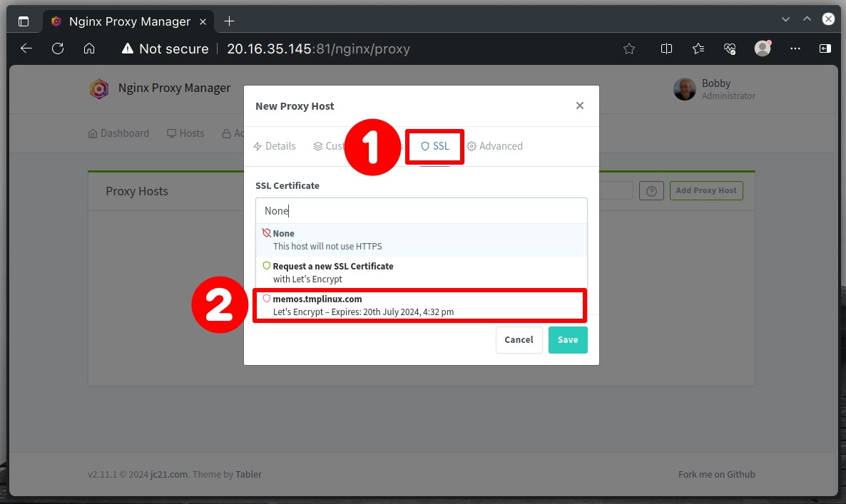Image resolution: width=846 pixels, height=504 pixels.
Task: Open the jc21.com footer link
Action: [x=169, y=474]
